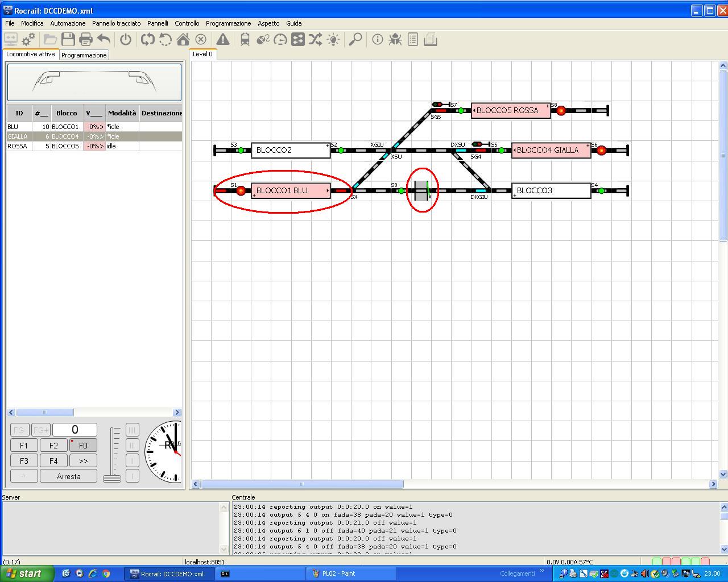Print the plan using the printer icon
This screenshot has width=728, height=582.
pos(86,39)
